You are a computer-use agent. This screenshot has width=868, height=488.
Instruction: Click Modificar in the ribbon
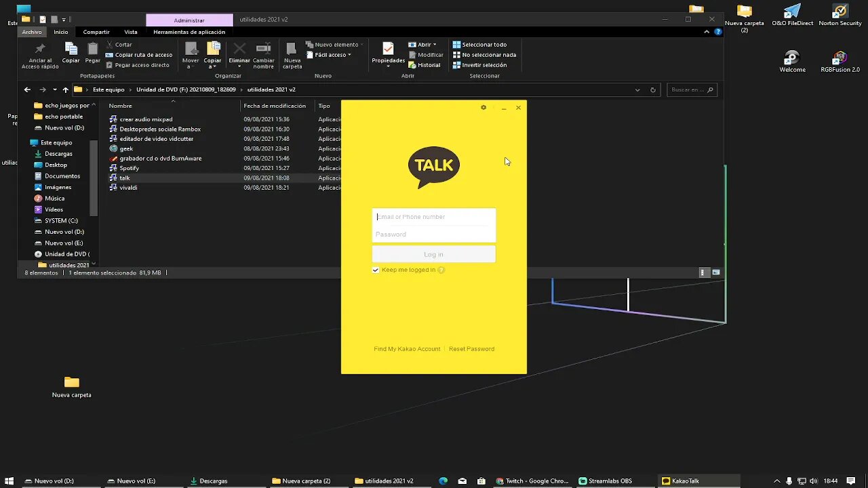(426, 55)
